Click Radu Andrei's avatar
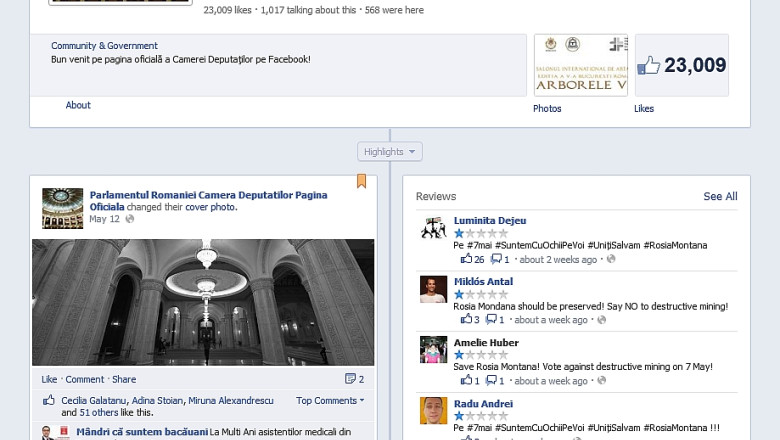780x440 pixels. 433,411
